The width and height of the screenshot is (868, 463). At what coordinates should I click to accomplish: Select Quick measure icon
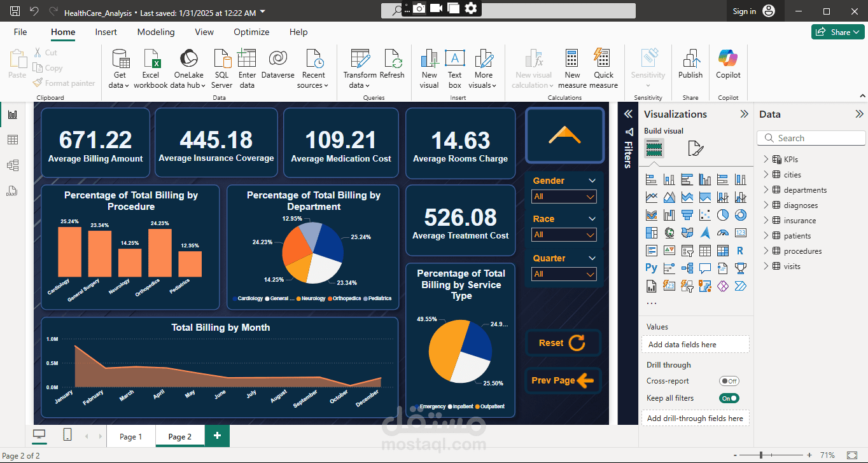click(x=603, y=59)
